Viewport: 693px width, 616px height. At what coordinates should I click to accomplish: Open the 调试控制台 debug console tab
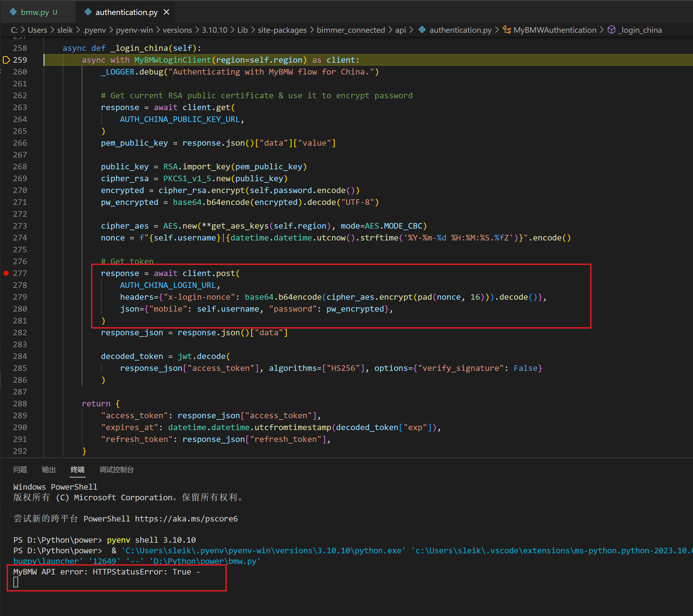pos(116,469)
